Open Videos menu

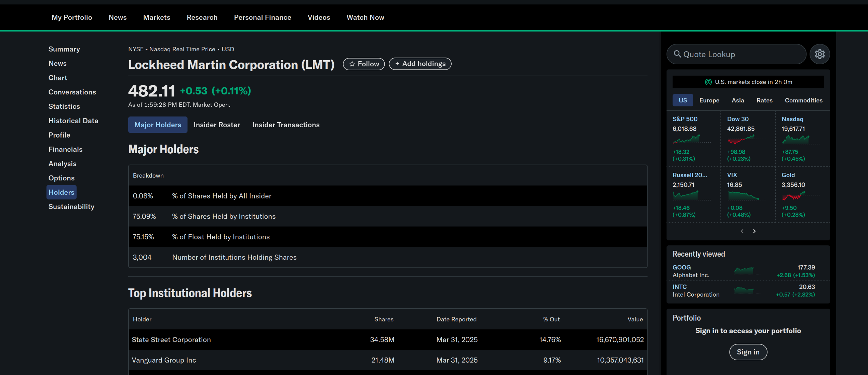pyautogui.click(x=319, y=17)
